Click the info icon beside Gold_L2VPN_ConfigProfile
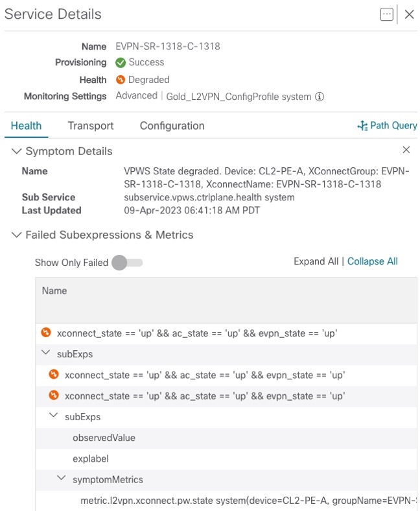The width and height of the screenshot is (420, 511). (320, 97)
